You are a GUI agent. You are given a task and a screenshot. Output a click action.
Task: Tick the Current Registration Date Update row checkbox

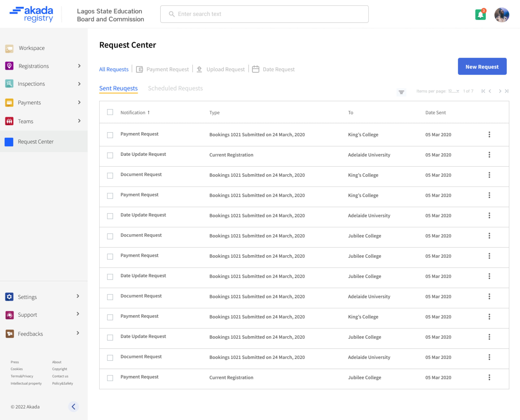coord(110,155)
